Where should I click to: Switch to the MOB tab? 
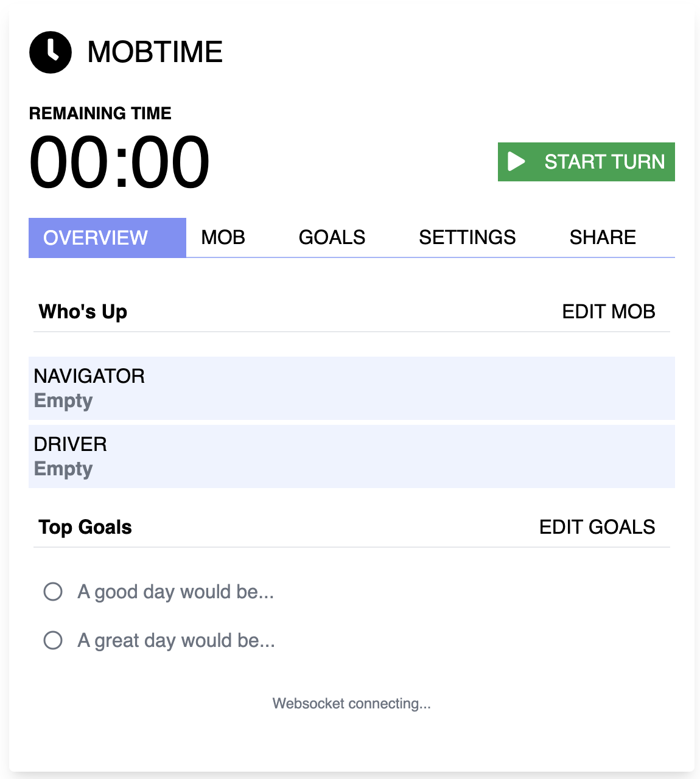point(223,237)
